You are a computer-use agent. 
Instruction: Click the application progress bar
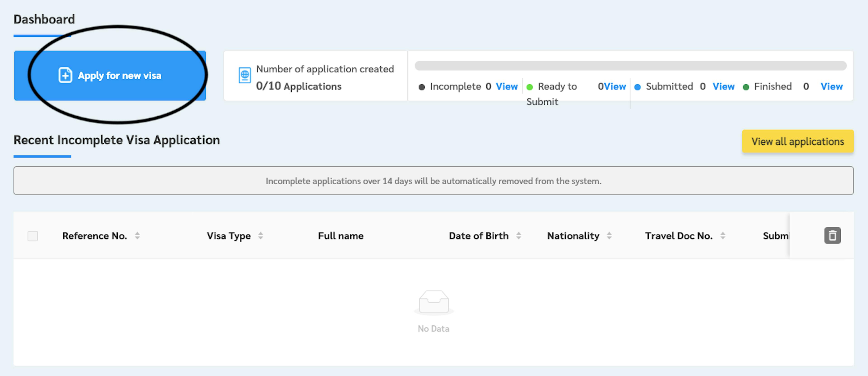click(630, 66)
